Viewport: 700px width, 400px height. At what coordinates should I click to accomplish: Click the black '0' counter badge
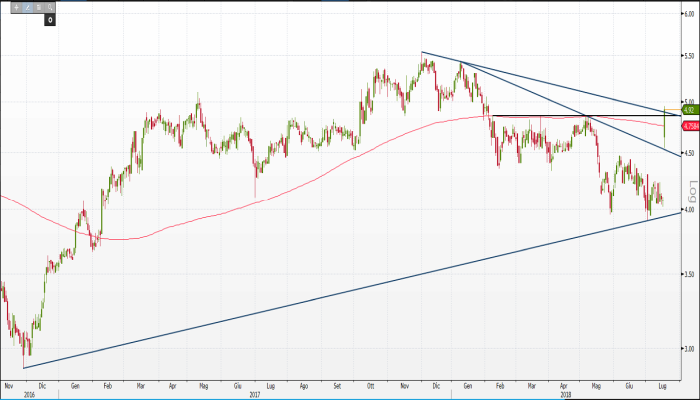48,19
